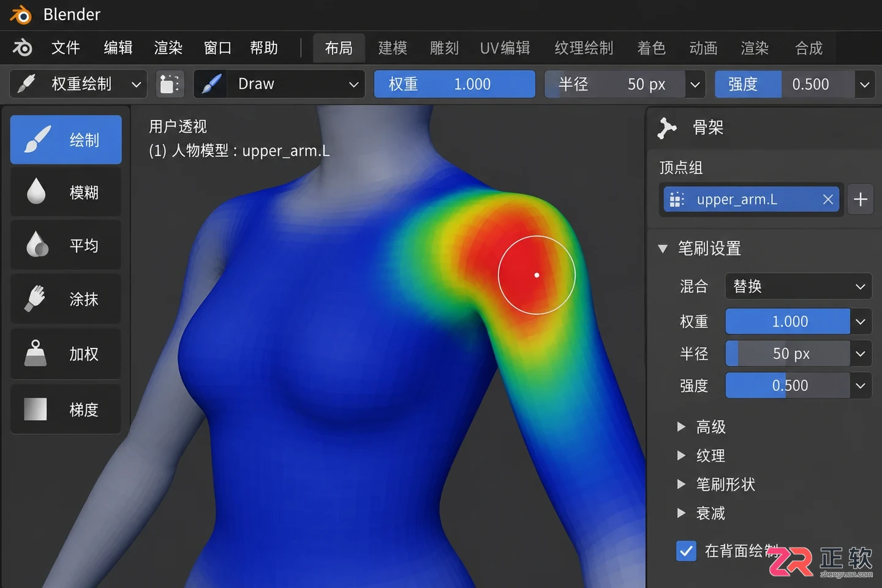Select the 平均 (Average) tool
Viewport: 882px width, 588px height.
(66, 246)
